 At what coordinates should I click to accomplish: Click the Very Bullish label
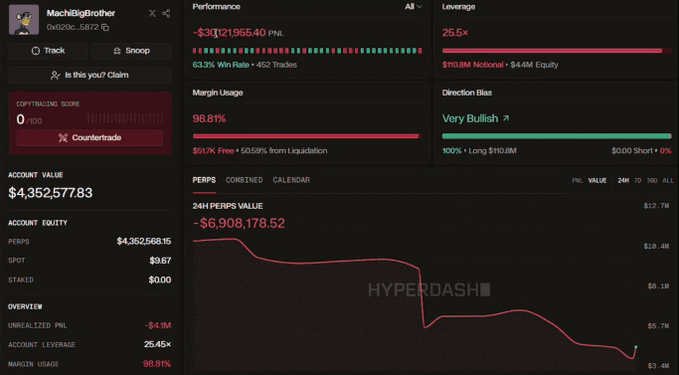click(x=470, y=119)
